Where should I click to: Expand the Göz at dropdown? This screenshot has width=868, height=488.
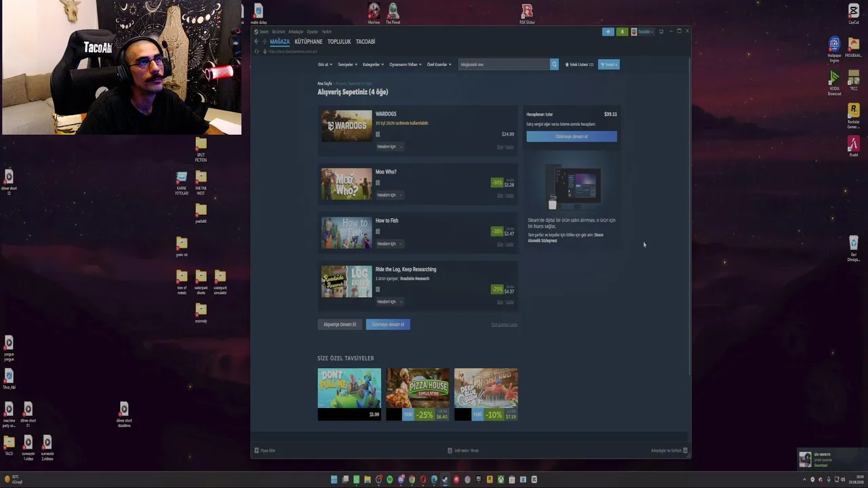(x=325, y=64)
